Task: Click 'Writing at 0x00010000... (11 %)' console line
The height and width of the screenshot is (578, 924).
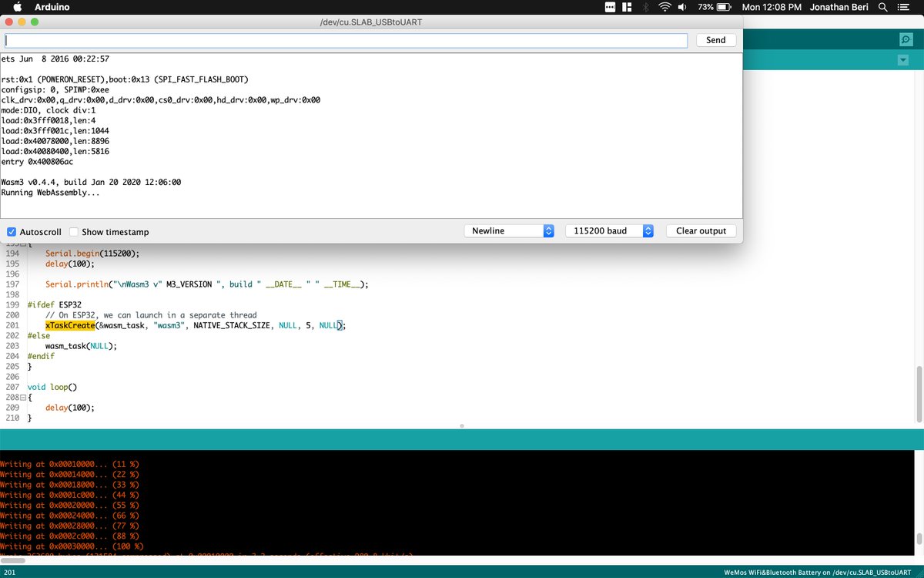Action: click(69, 464)
